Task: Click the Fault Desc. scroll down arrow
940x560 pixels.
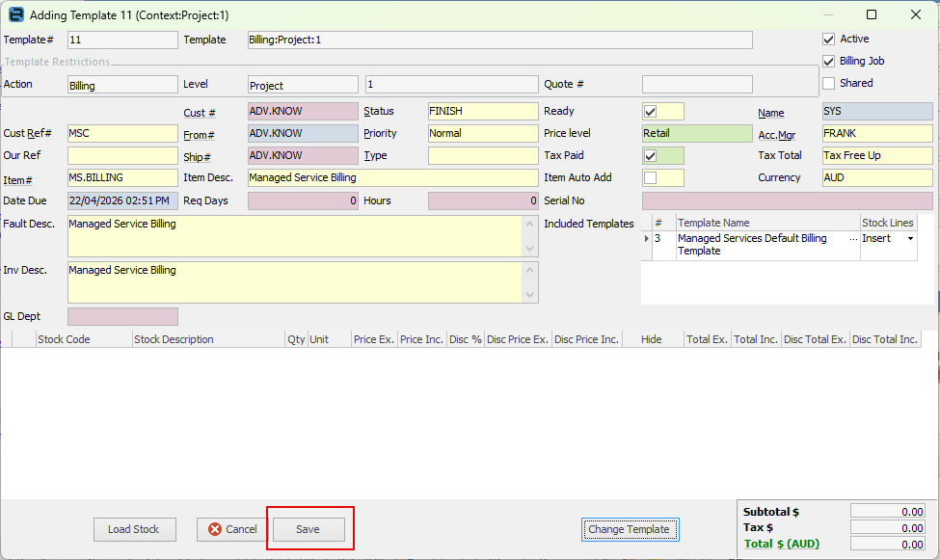Action: (x=530, y=249)
